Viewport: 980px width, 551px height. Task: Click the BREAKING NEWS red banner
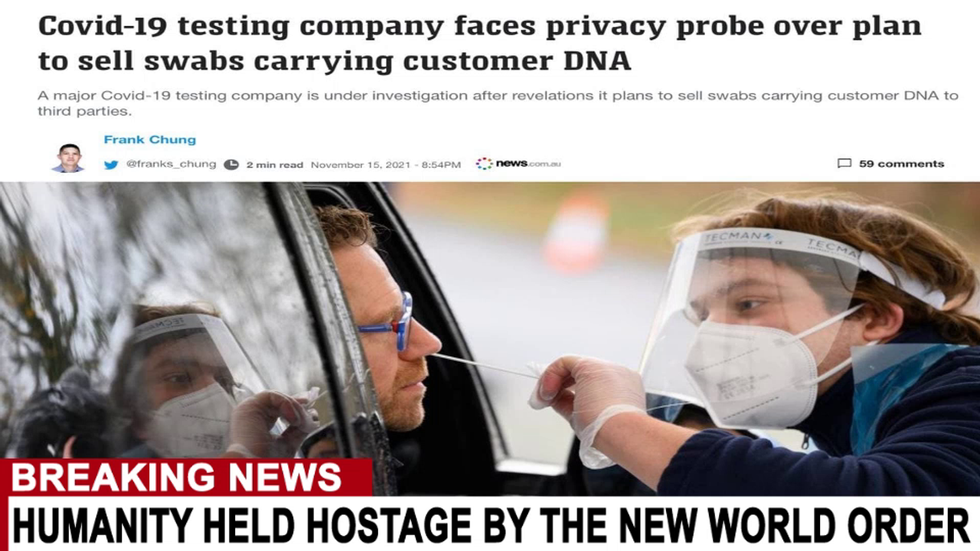pyautogui.click(x=186, y=478)
